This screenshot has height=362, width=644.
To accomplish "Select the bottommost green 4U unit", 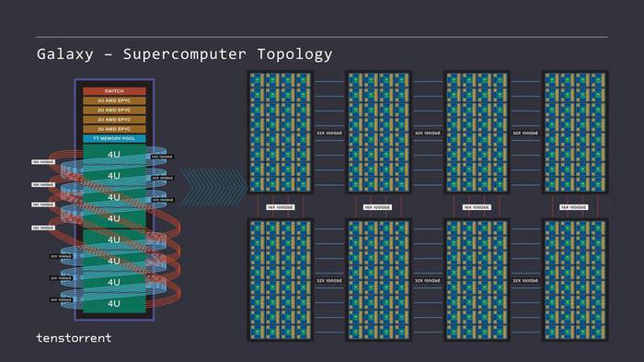I will coord(114,303).
